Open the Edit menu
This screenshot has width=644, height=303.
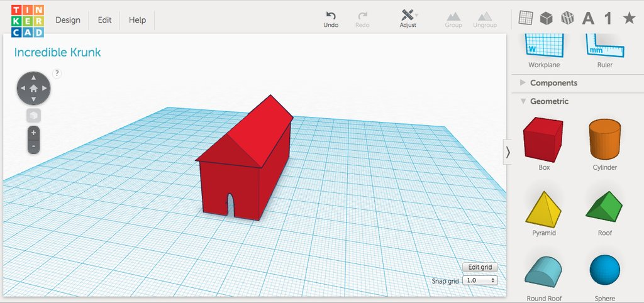pyautogui.click(x=104, y=20)
